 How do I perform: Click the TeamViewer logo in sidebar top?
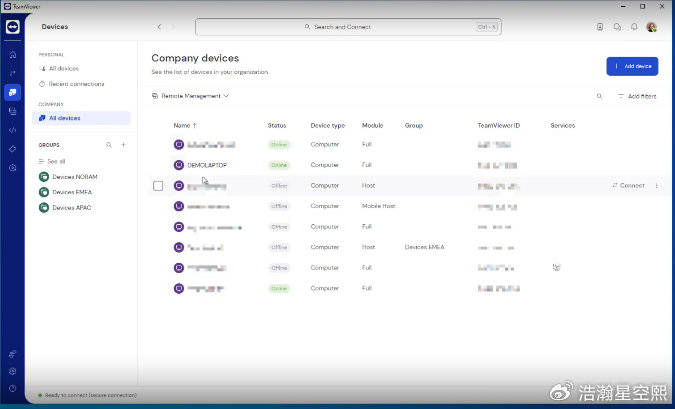pyautogui.click(x=12, y=27)
